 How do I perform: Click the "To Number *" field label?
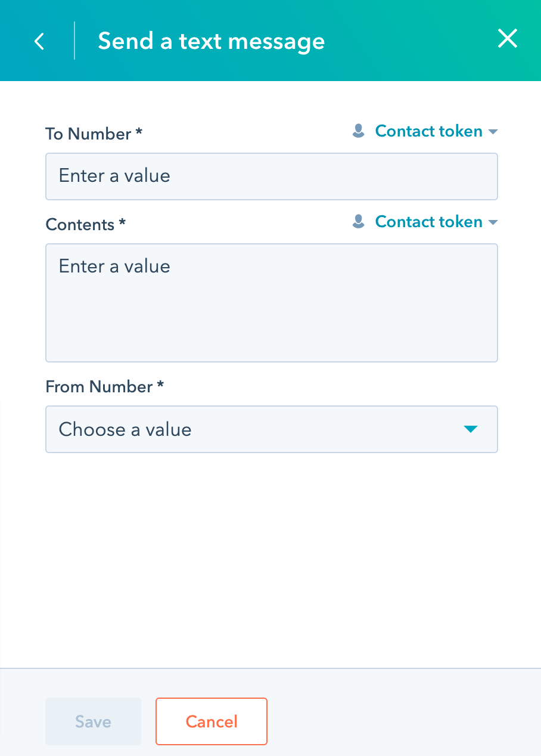94,134
